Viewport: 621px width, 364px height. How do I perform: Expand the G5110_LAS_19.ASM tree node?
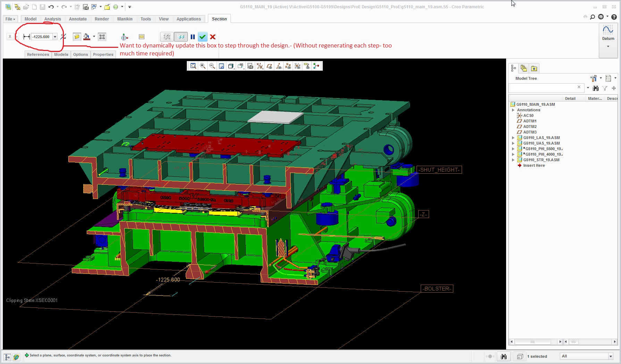[513, 138]
